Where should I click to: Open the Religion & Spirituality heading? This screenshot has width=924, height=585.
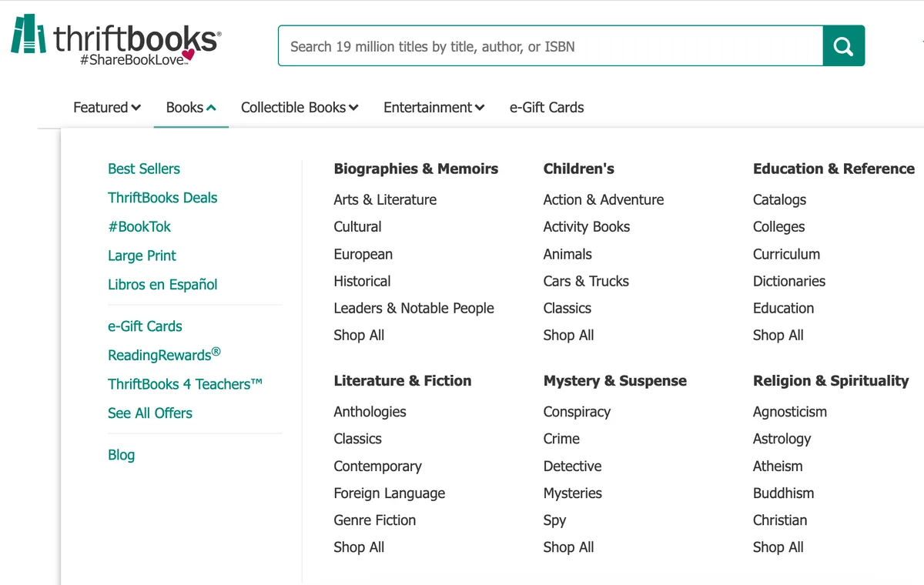click(831, 381)
